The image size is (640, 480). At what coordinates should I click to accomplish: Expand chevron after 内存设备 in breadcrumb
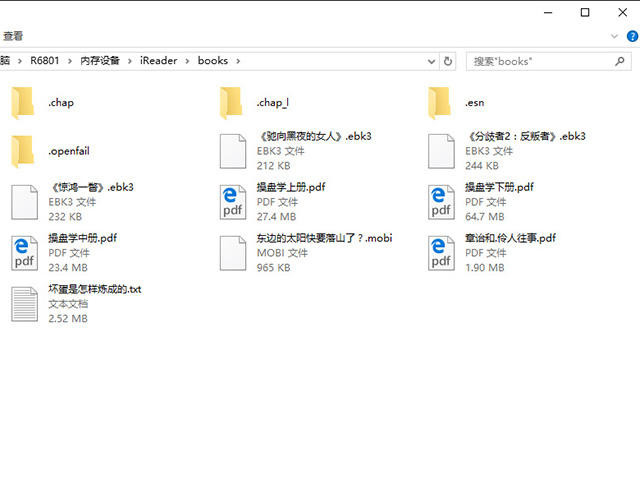tap(130, 61)
